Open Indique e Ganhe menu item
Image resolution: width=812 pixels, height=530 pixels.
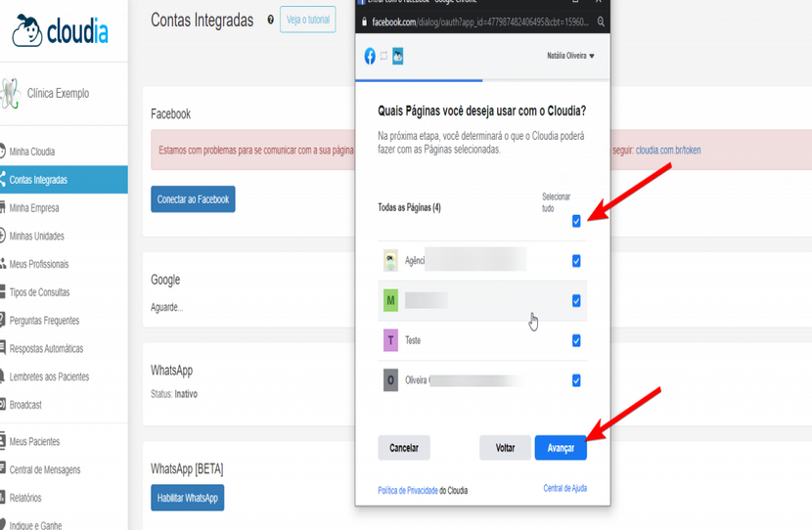coord(64,524)
